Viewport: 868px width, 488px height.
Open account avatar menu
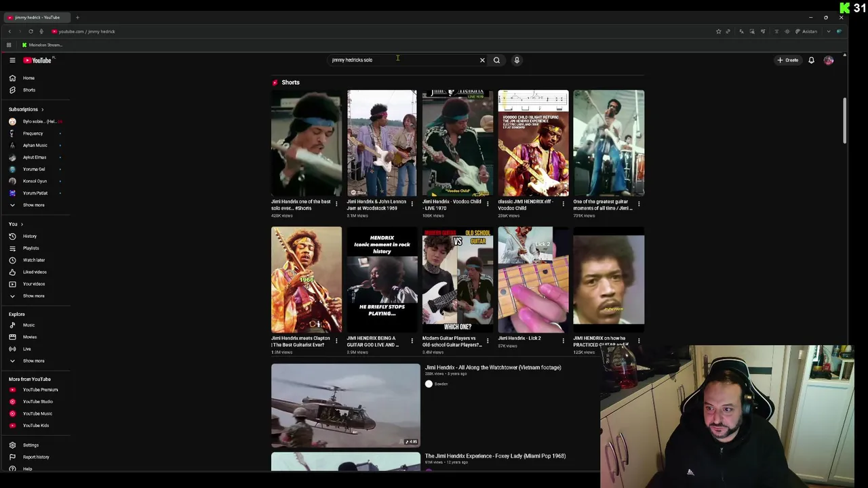tap(829, 60)
